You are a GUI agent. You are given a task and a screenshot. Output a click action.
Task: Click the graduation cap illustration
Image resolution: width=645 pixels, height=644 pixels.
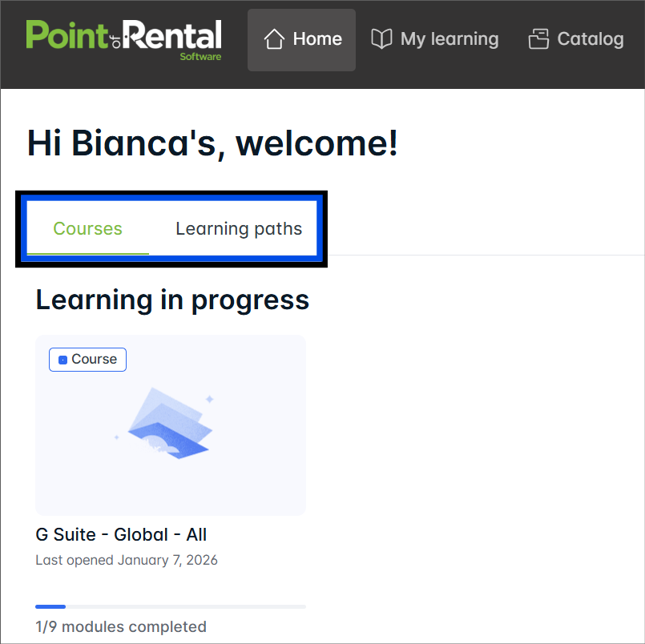(170, 425)
